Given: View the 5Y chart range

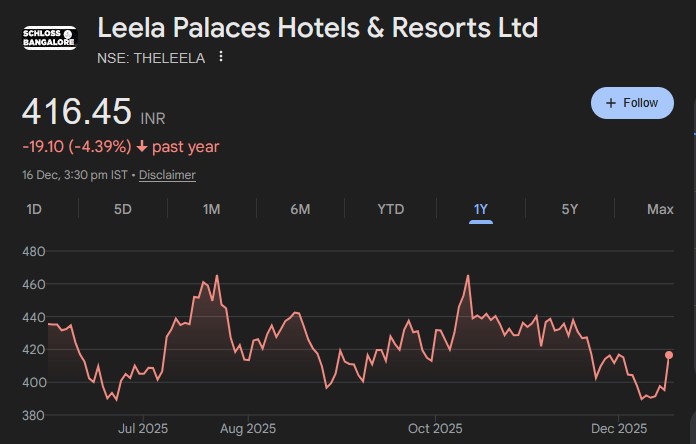Looking at the screenshot, I should click(569, 209).
